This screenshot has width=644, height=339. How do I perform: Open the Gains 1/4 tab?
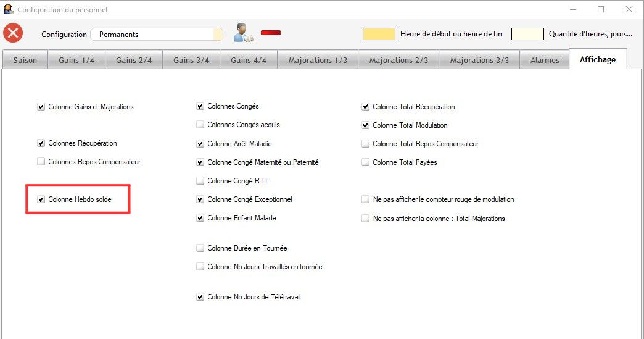pos(76,60)
